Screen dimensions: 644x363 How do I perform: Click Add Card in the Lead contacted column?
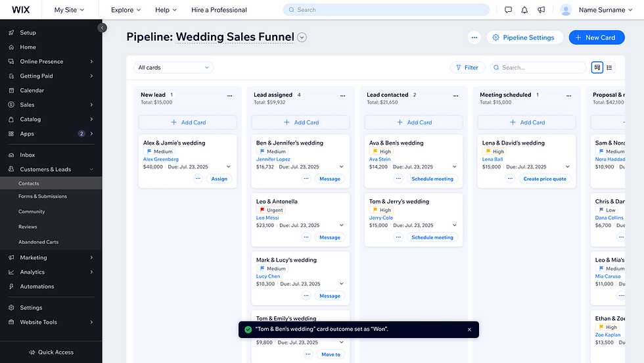[x=413, y=122]
